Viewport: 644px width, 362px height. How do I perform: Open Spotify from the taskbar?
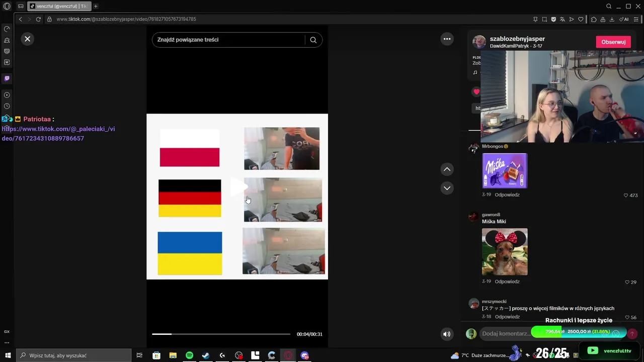(x=189, y=355)
